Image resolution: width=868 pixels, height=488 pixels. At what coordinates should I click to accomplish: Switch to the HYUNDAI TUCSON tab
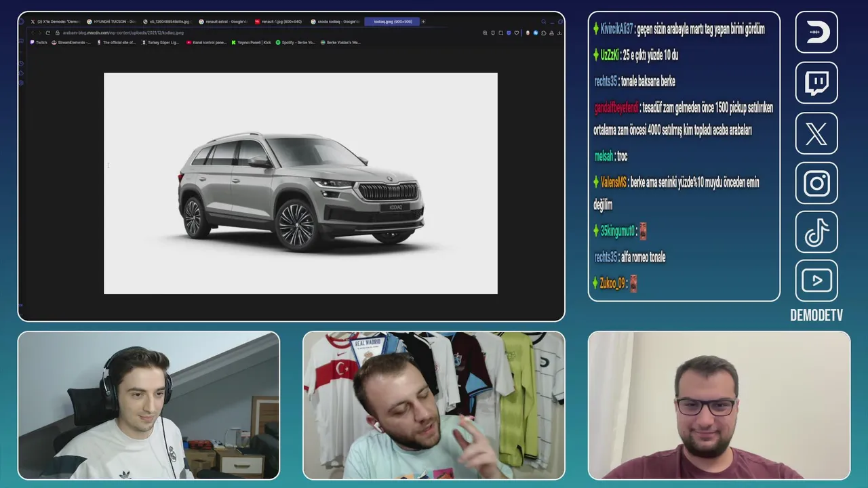pos(111,22)
